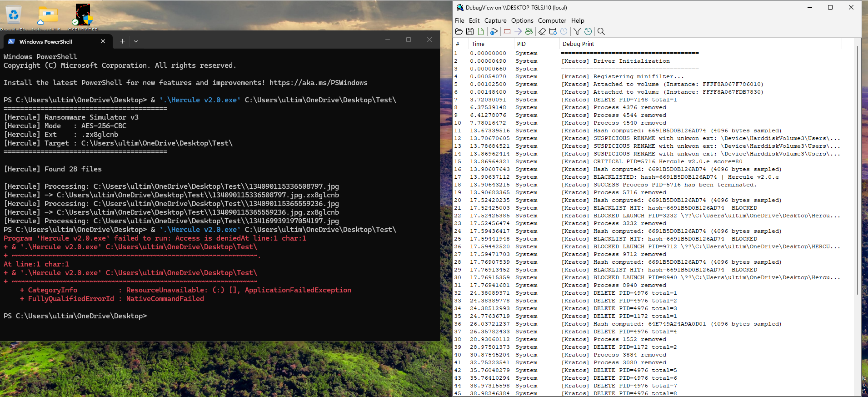
Task: Select the Windows PowerShell tab
Action: [57, 41]
